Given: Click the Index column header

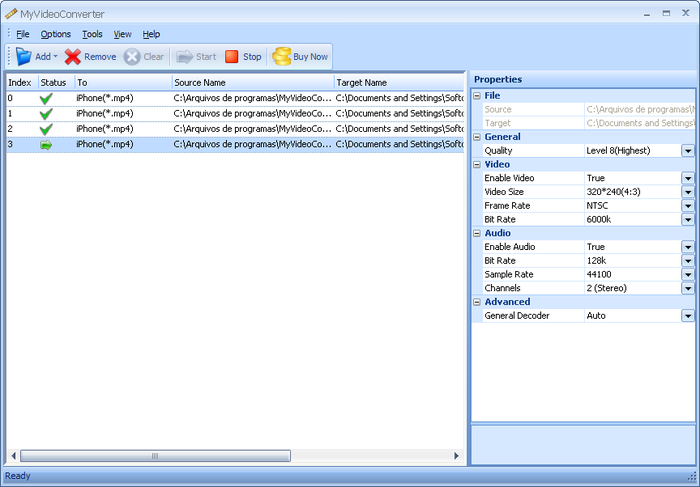Looking at the screenshot, I should pyautogui.click(x=22, y=83).
